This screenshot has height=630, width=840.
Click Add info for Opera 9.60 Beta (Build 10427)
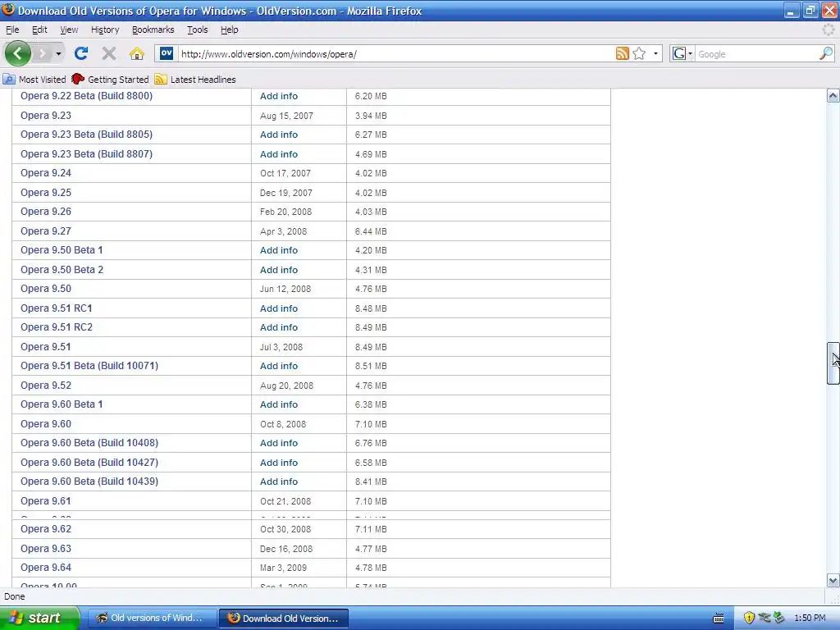tap(279, 463)
